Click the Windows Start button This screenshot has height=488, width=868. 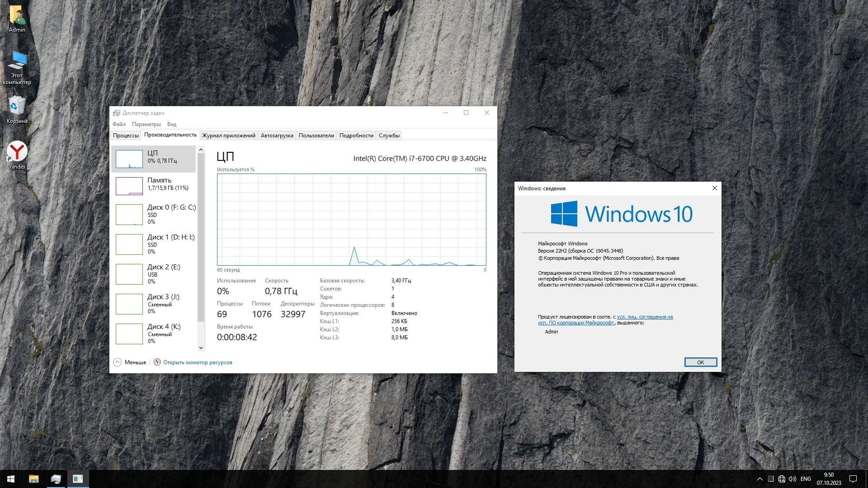tap(11, 479)
